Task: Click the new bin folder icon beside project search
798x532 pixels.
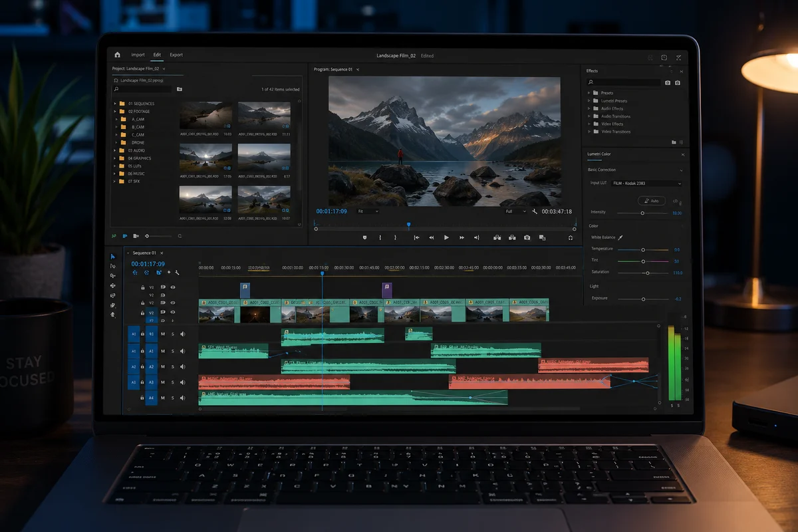Action: coord(180,89)
